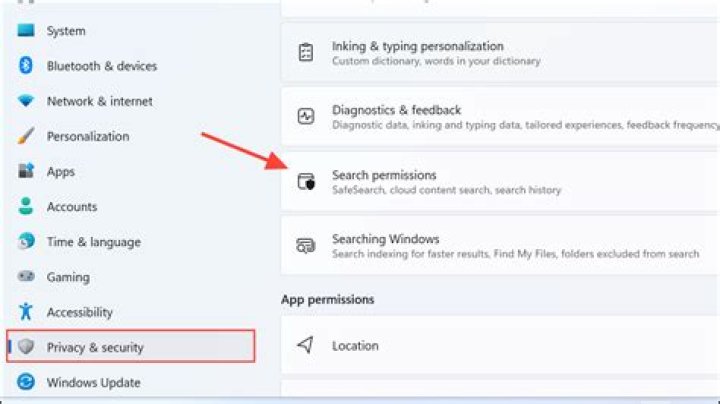This screenshot has width=720, height=404.
Task: Click the Searching Windows index icon
Action: point(306,246)
